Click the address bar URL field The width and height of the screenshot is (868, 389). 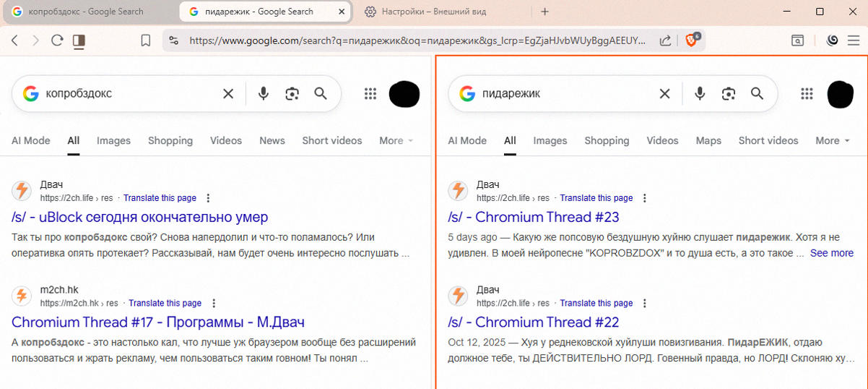coord(417,41)
